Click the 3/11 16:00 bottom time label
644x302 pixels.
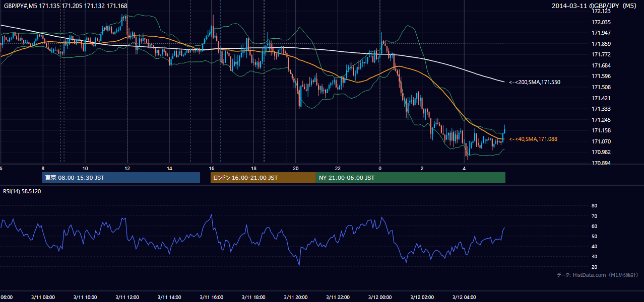211,297
